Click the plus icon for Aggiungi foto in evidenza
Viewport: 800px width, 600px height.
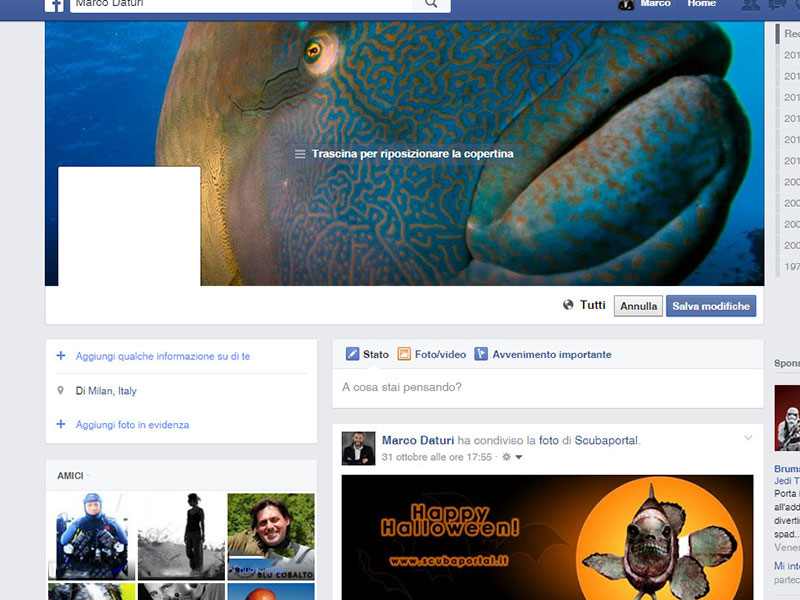click(x=61, y=425)
